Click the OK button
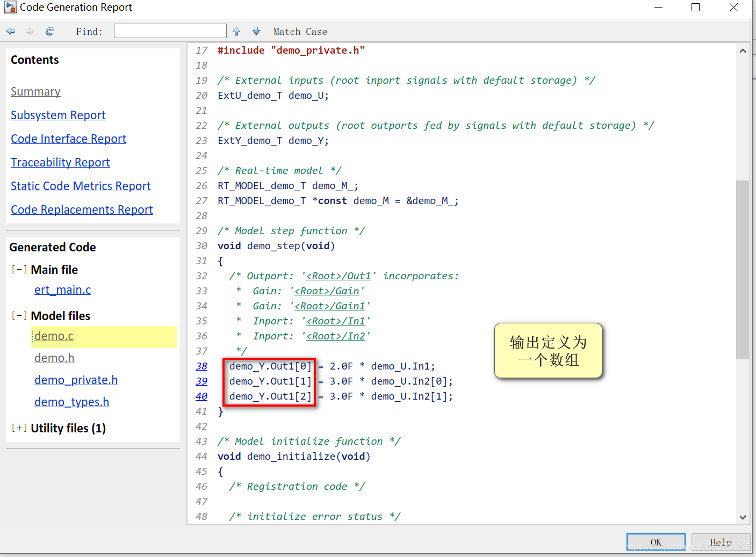Viewport: 756px width, 557px height. click(656, 542)
